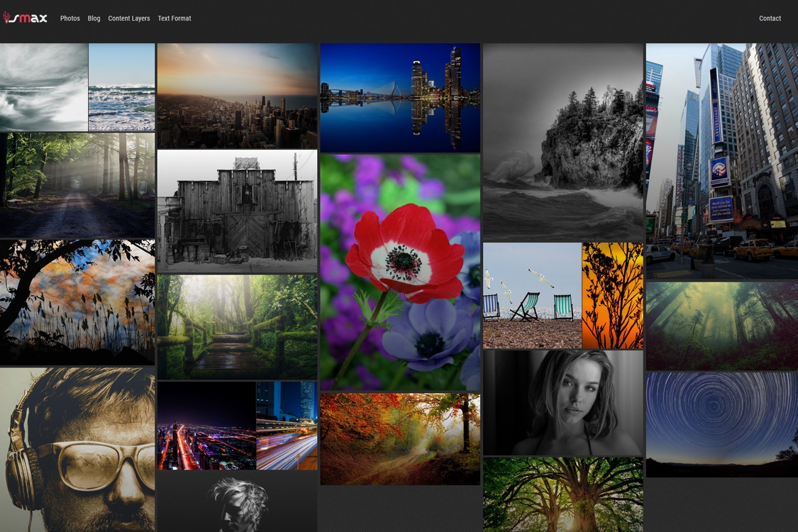Open the aerial night city lights photo
Viewport: 798px width, 532px height.
206,426
